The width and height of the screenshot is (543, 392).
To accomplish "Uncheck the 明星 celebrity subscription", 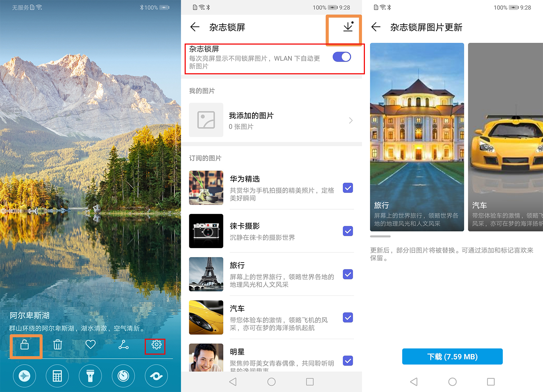I will click(347, 361).
